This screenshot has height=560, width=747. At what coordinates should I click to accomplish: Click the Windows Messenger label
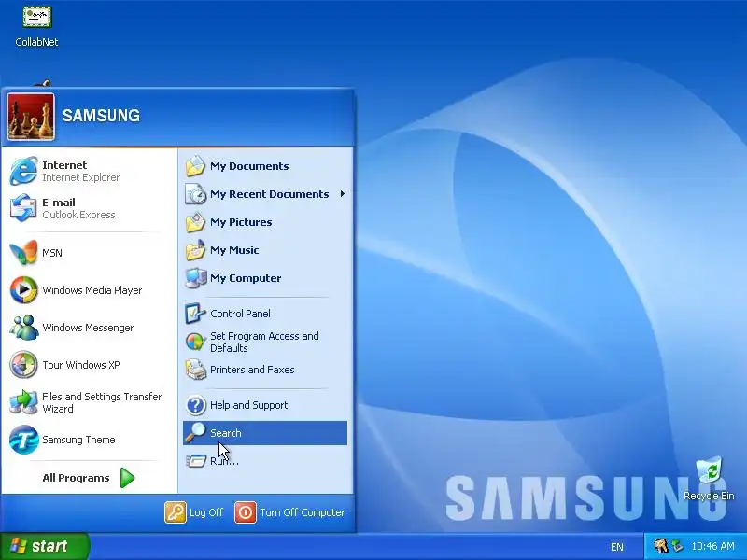point(88,328)
